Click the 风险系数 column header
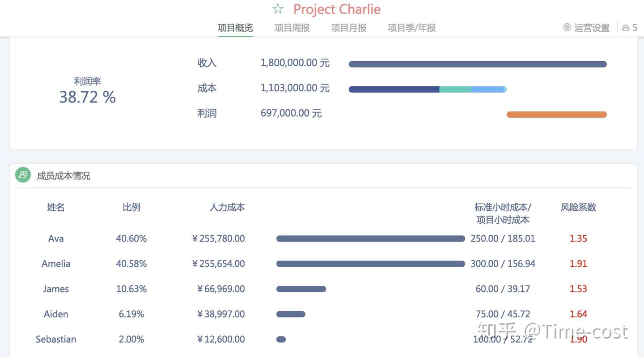The image size is (644, 357). click(x=578, y=207)
